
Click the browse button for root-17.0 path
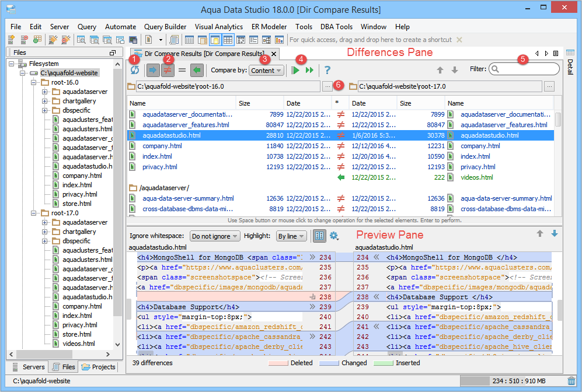coord(549,86)
